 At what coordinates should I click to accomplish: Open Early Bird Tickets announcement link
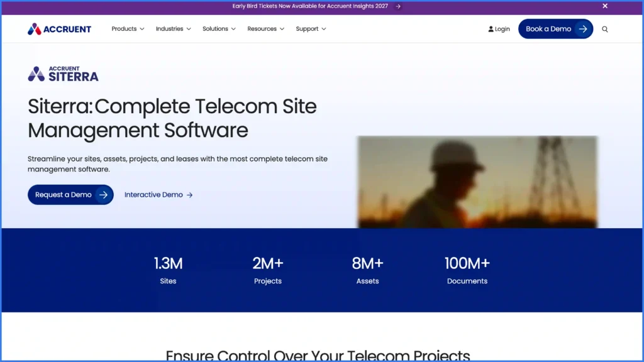tap(310, 6)
